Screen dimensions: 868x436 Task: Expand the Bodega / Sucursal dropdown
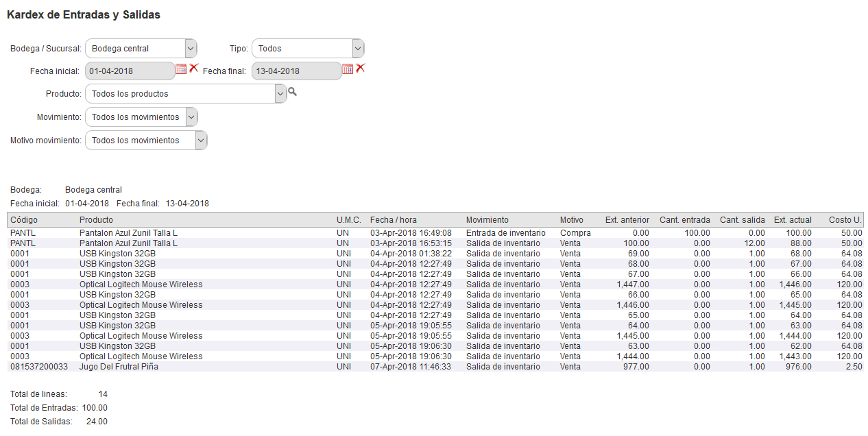[191, 49]
